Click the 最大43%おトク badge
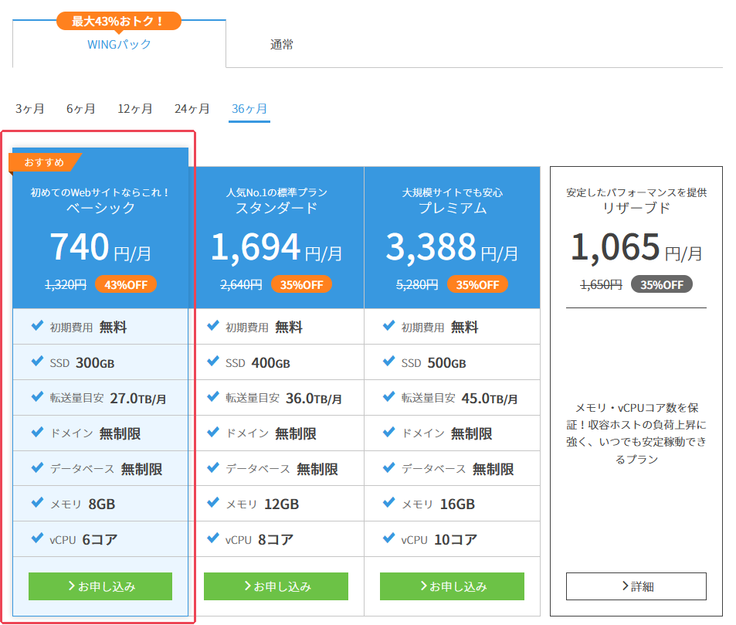This screenshot has width=736, height=625. [x=119, y=20]
